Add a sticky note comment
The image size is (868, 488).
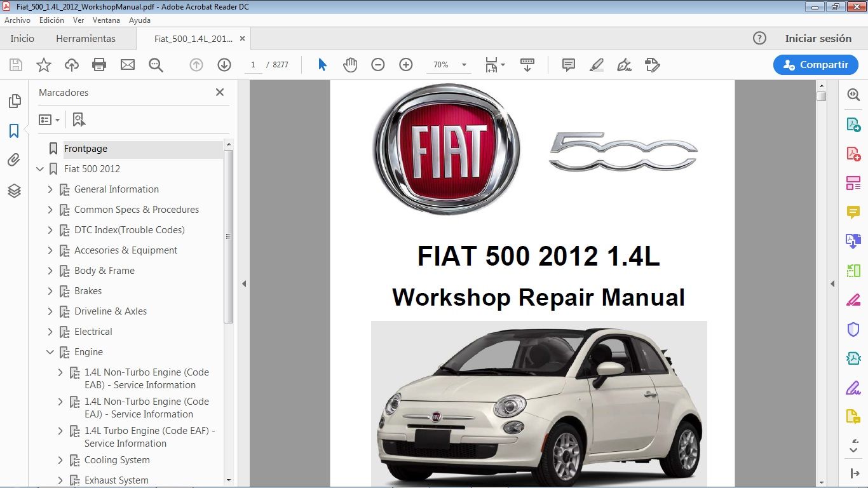569,65
